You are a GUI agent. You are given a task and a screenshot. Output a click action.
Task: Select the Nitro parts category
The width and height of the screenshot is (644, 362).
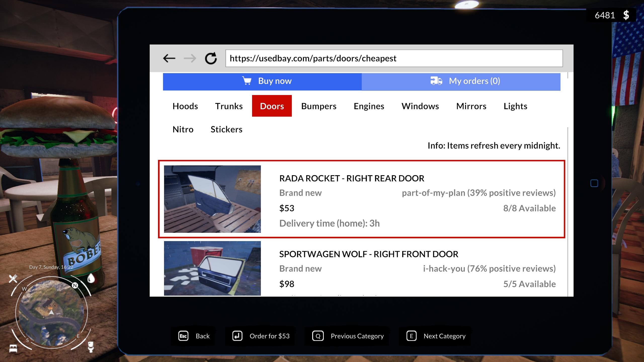[183, 129]
